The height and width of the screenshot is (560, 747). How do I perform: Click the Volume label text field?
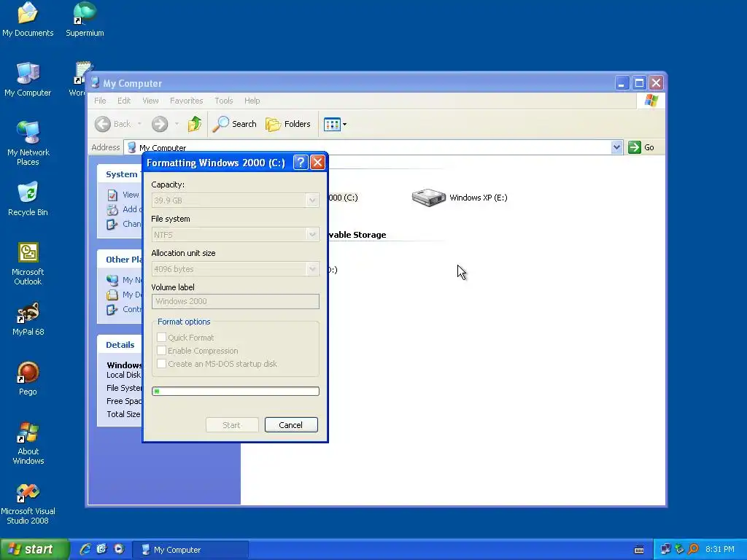[x=236, y=301]
